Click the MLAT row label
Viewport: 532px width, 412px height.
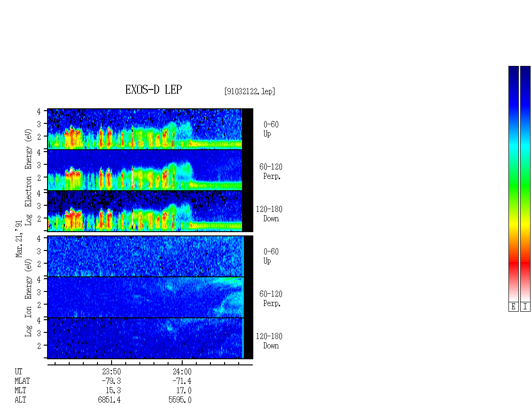(22, 381)
